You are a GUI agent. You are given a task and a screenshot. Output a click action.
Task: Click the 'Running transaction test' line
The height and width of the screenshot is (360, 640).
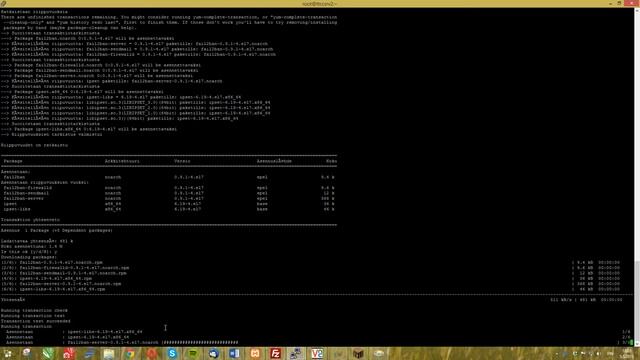33,316
